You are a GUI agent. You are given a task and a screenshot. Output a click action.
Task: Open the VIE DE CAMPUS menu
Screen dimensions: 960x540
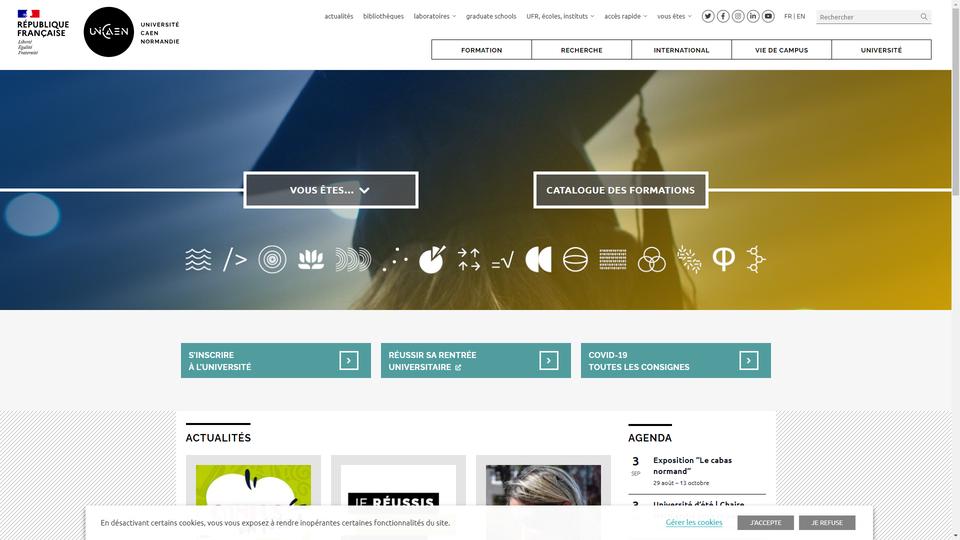[781, 50]
